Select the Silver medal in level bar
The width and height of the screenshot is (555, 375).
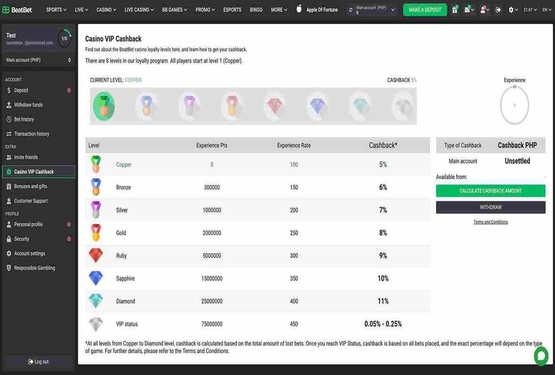(189, 106)
